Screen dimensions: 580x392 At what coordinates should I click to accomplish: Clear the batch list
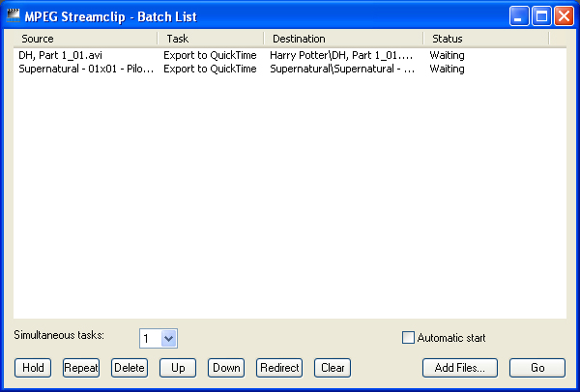point(333,368)
